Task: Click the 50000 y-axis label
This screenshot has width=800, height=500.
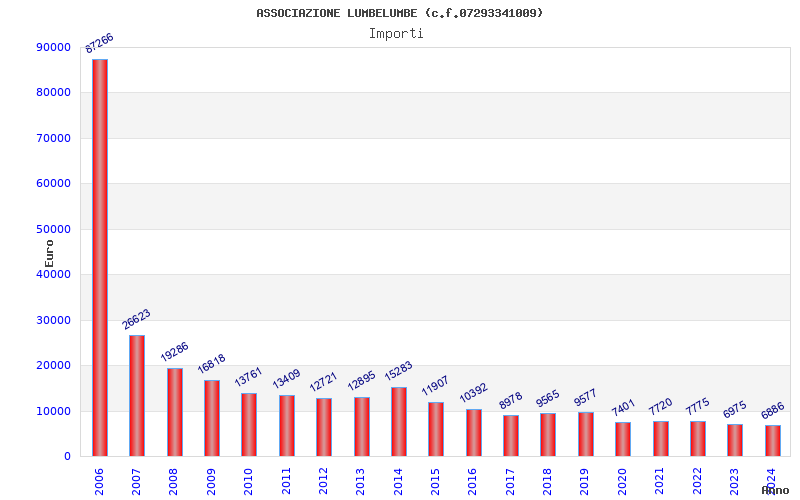Action: coord(54,230)
